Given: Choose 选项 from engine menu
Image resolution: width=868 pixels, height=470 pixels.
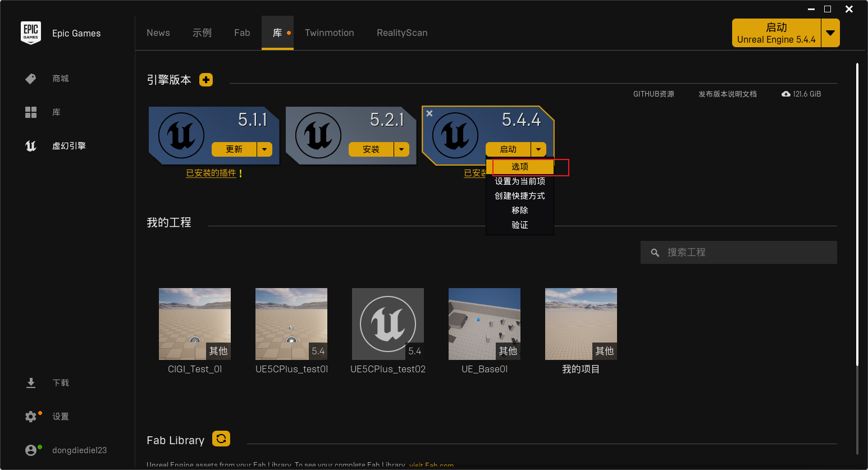Looking at the screenshot, I should (520, 167).
